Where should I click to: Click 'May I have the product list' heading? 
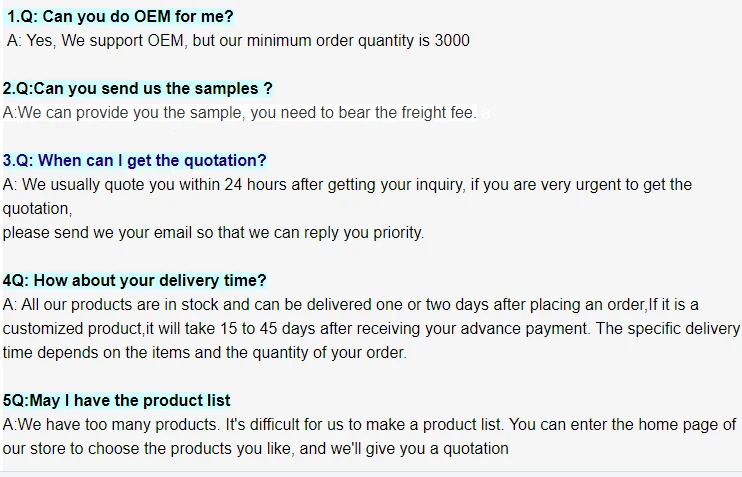coord(116,401)
